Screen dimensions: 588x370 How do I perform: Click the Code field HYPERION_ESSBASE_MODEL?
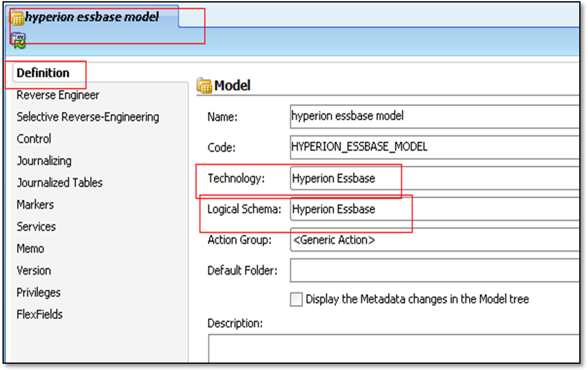click(435, 147)
